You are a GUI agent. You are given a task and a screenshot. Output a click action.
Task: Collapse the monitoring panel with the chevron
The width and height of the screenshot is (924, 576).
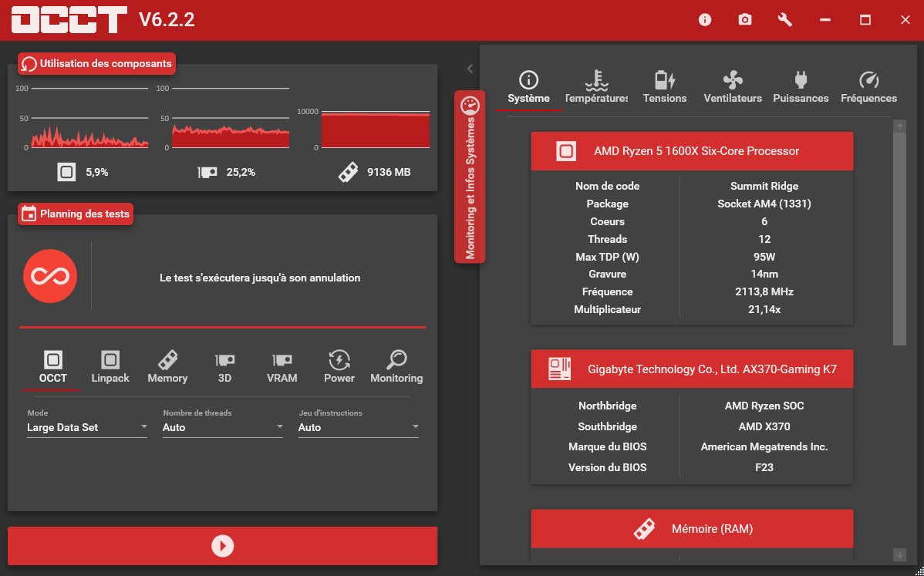point(470,69)
